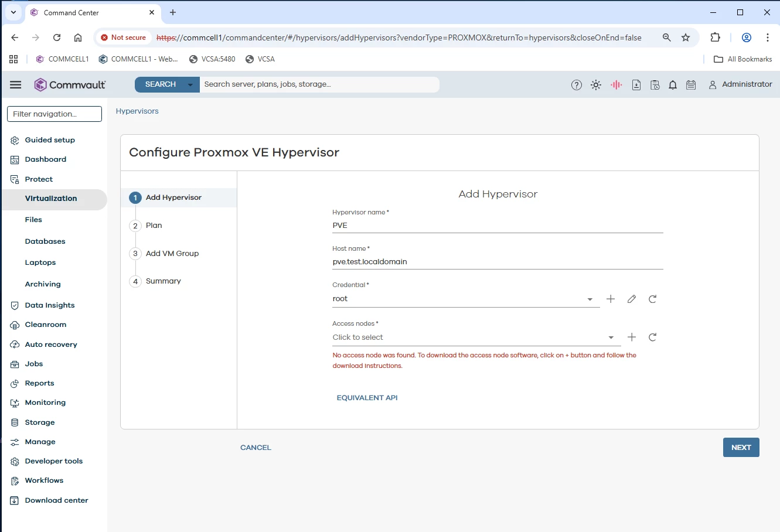Open the pink waveform assistant icon
The width and height of the screenshot is (780, 532).
616,85
